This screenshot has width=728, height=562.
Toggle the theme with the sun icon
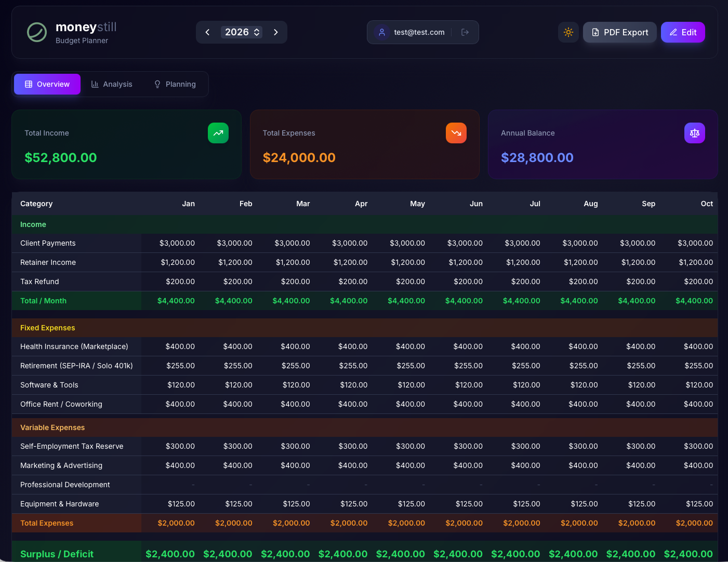[x=568, y=32]
